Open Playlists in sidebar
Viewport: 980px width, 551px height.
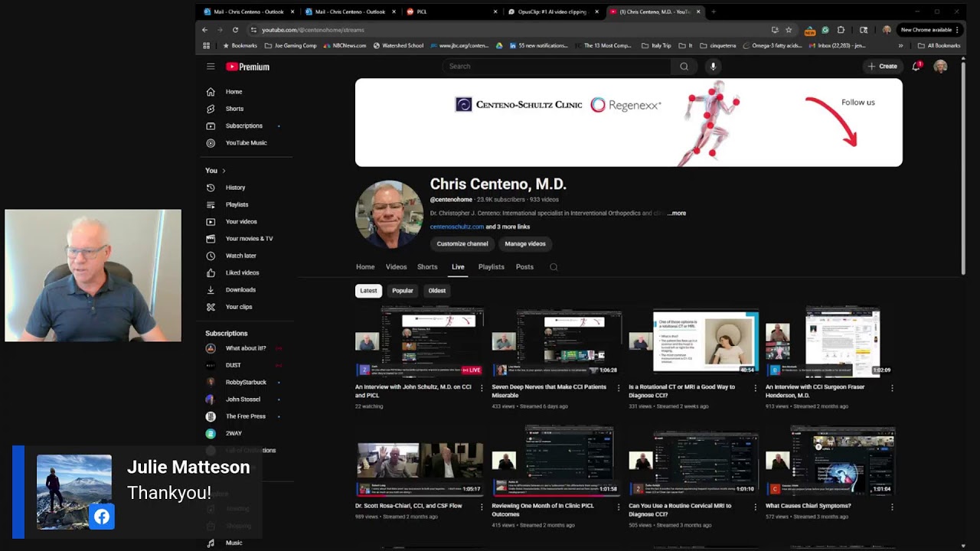(237, 204)
